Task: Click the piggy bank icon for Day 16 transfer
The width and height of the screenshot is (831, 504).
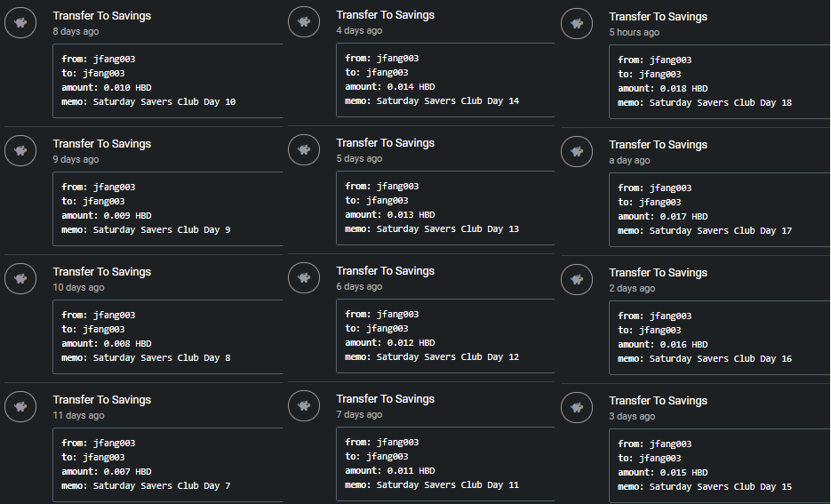Action: coord(577,279)
